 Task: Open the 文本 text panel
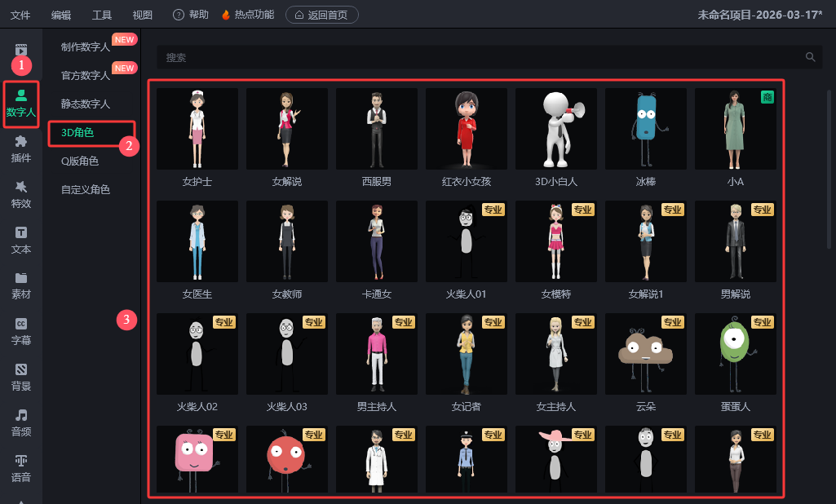click(21, 240)
